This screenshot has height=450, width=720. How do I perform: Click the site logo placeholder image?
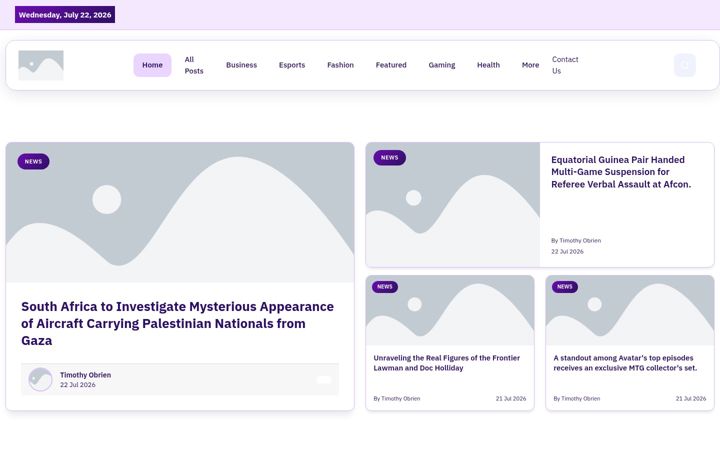point(41,65)
